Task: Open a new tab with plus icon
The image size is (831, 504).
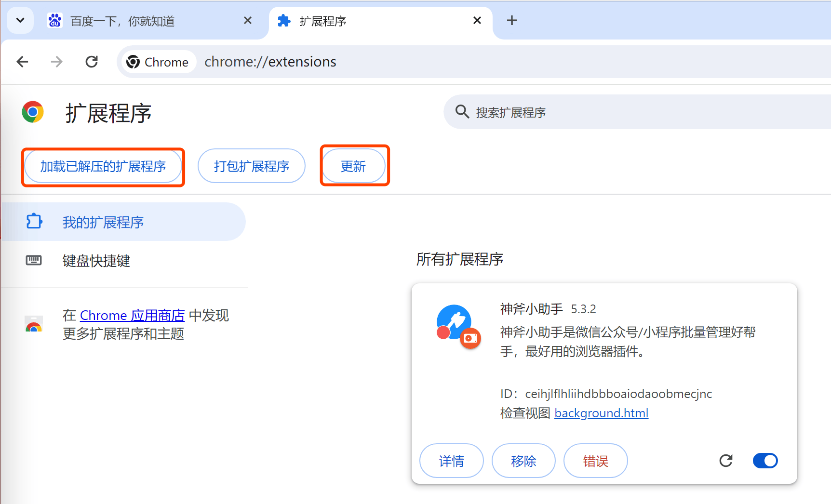Action: pos(511,21)
